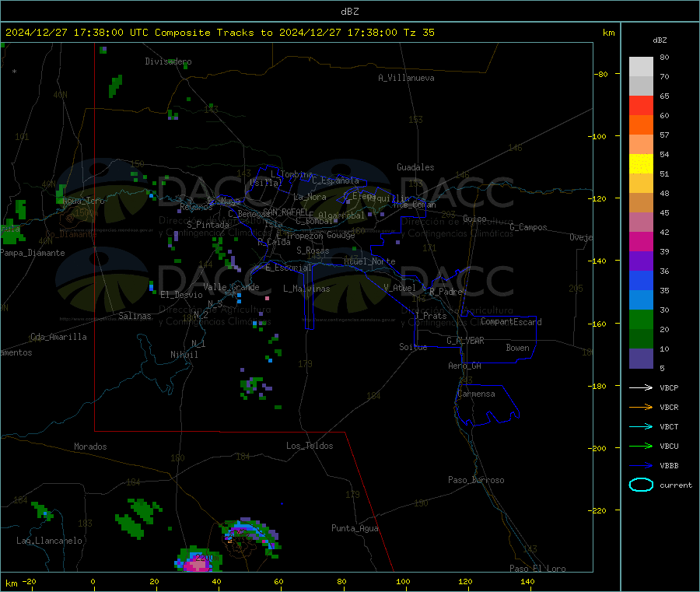Click the G_Campos place label

coord(528,227)
